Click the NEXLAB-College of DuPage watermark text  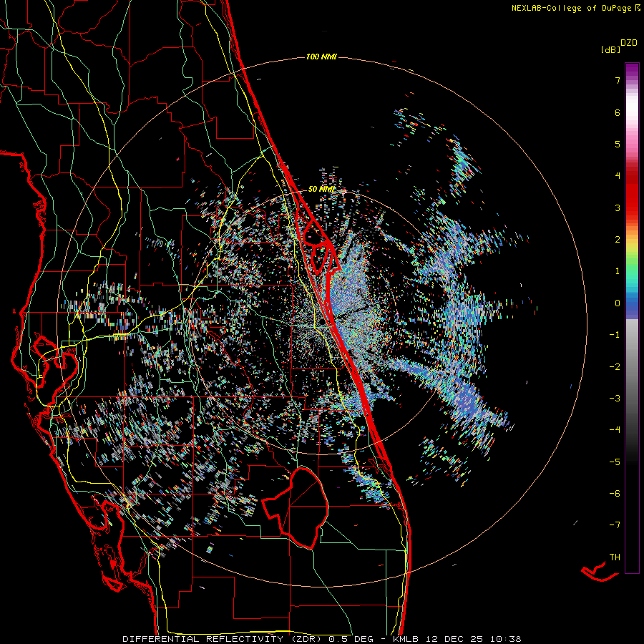(576, 8)
